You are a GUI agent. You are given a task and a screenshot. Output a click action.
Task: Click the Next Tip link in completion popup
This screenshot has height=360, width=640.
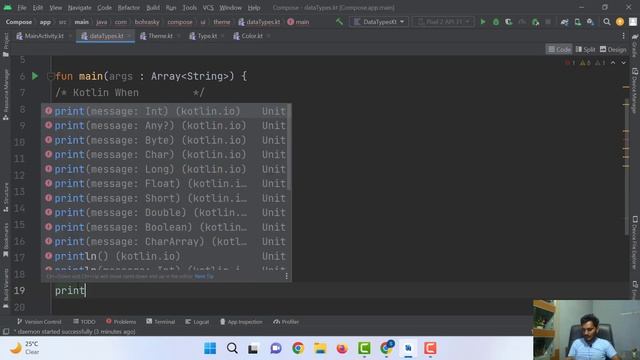coord(204,276)
